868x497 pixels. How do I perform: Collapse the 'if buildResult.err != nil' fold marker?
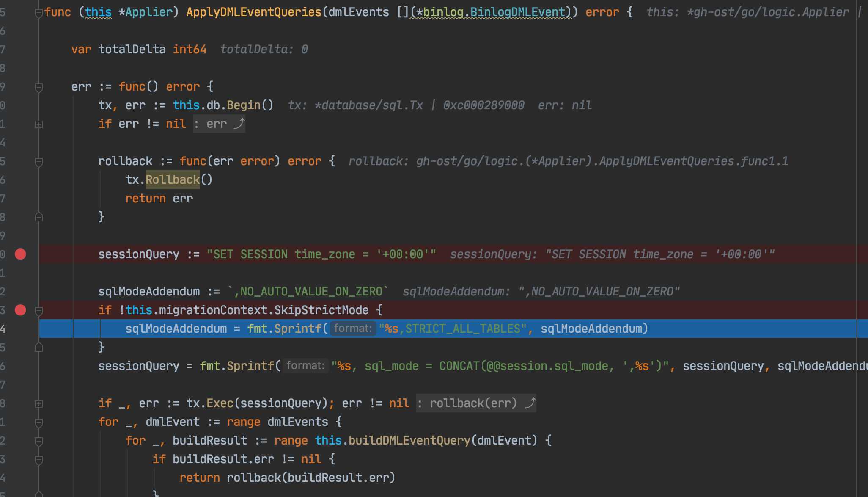(x=38, y=460)
